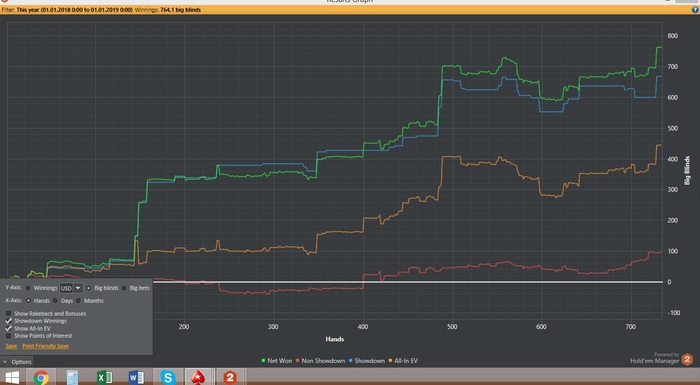Click the 'All-In EV' legend label

pyautogui.click(x=406, y=360)
